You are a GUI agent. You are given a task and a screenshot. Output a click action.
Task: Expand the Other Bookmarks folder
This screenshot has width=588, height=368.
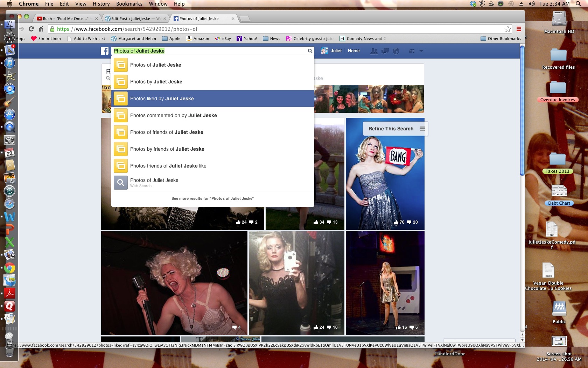(x=501, y=39)
